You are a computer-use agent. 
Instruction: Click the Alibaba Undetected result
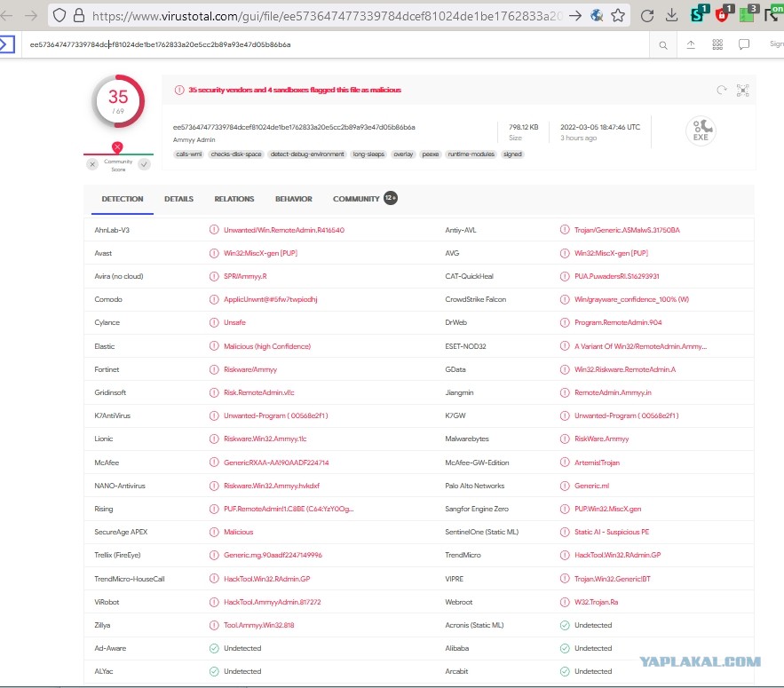click(x=593, y=648)
